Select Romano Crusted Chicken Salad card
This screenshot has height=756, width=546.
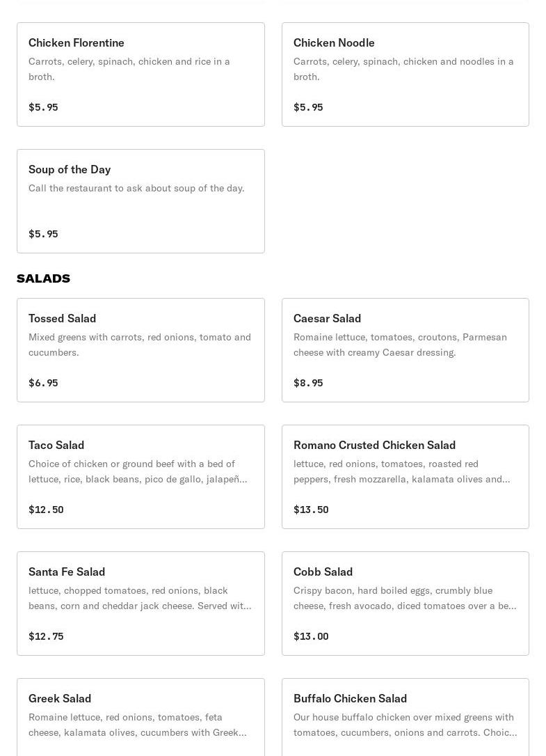pyautogui.click(x=406, y=477)
